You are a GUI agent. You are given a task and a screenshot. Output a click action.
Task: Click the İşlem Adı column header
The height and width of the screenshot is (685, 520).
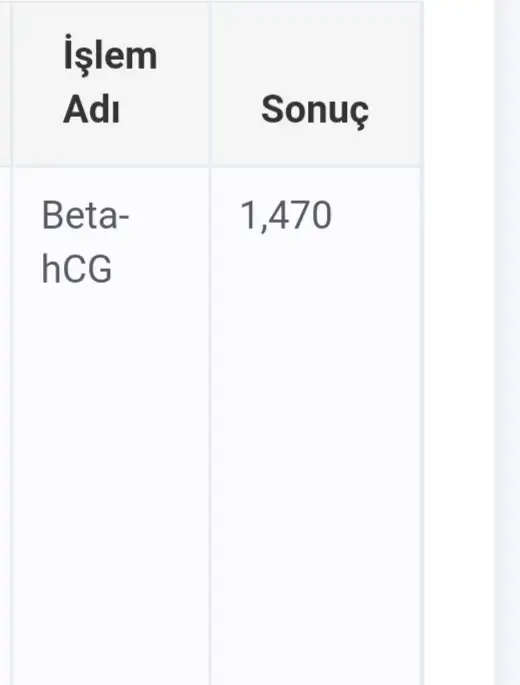pos(111,84)
